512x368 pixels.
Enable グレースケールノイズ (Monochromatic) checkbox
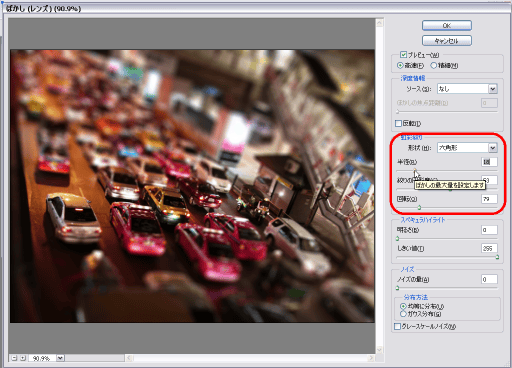[397, 326]
